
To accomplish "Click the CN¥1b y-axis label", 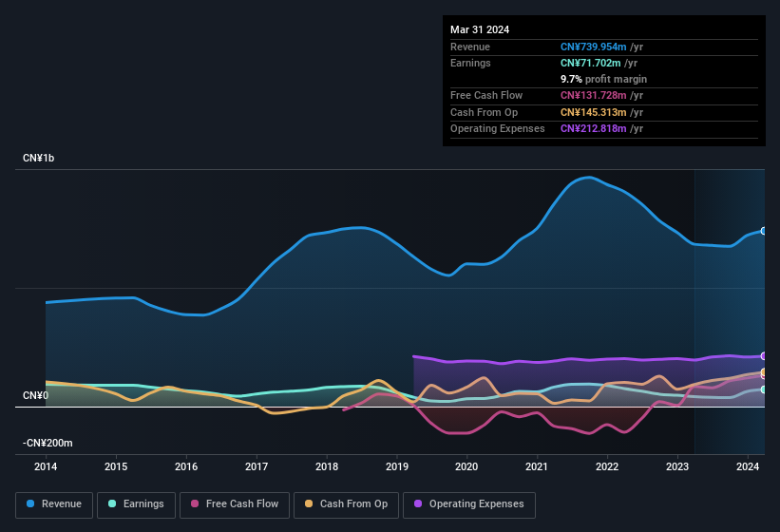I will pos(38,158).
